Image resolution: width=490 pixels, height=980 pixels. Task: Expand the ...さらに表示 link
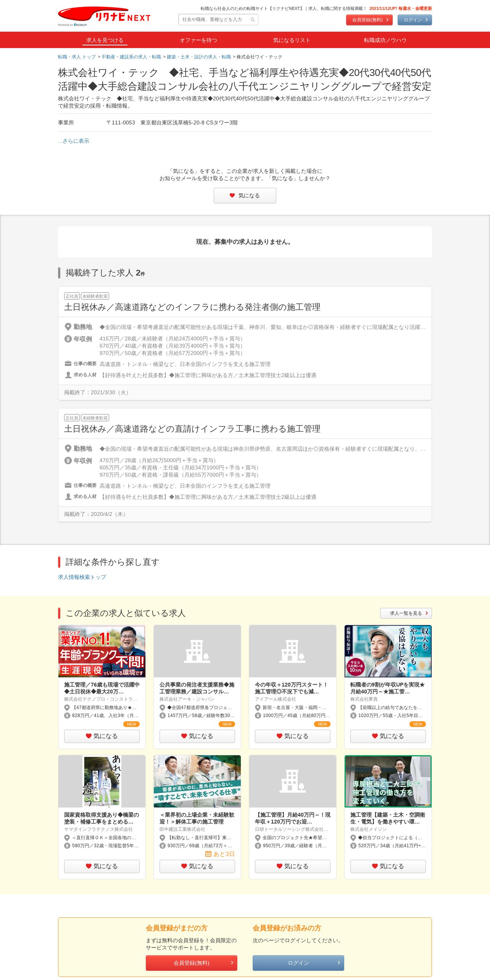74,141
